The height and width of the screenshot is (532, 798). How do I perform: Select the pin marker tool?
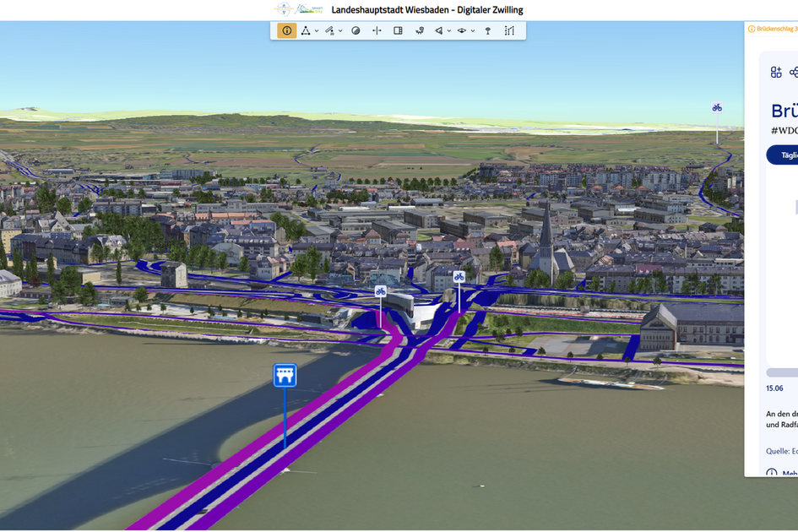pos(487,30)
